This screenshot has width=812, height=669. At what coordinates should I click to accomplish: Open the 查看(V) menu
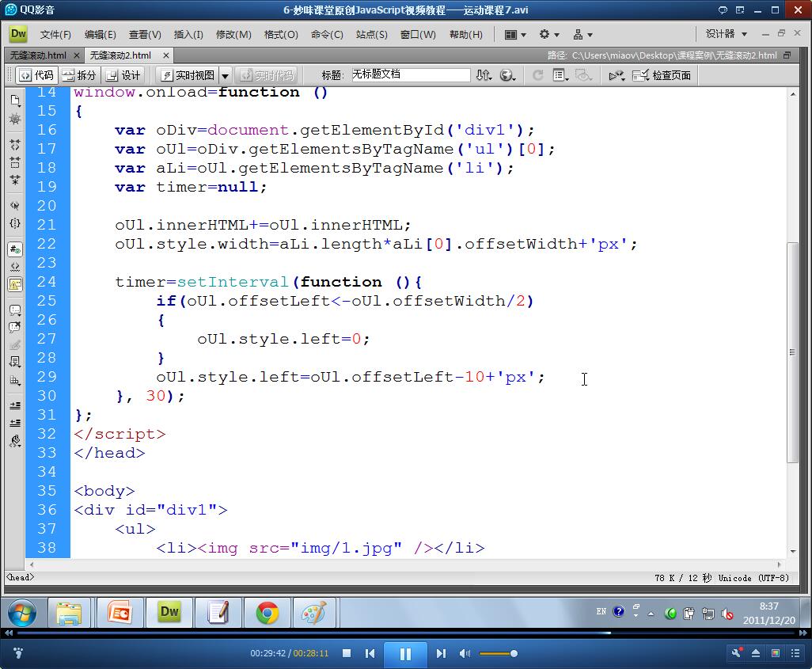tap(145, 35)
